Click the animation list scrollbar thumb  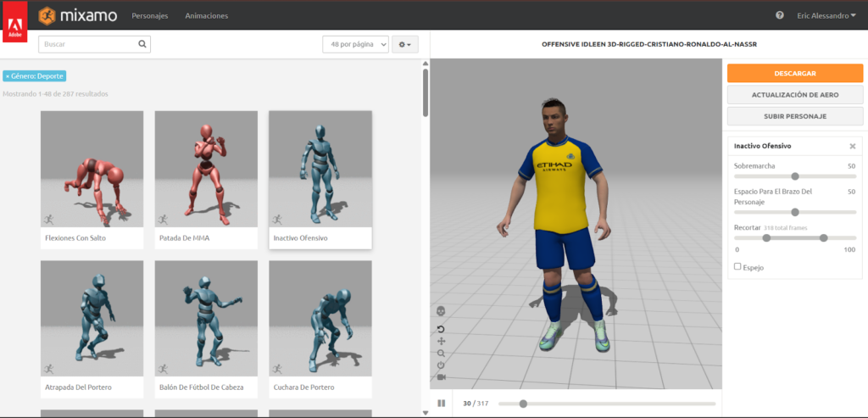(x=426, y=92)
